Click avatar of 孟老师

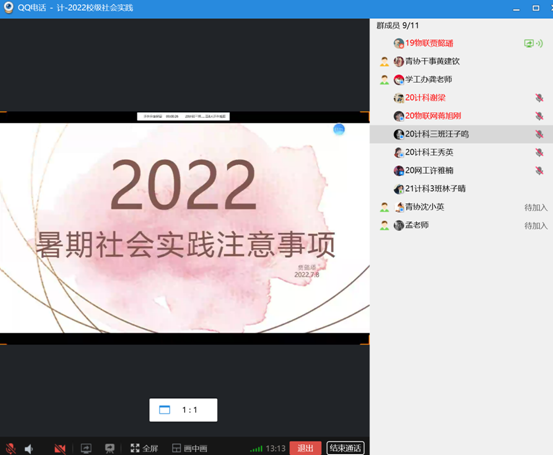point(399,225)
